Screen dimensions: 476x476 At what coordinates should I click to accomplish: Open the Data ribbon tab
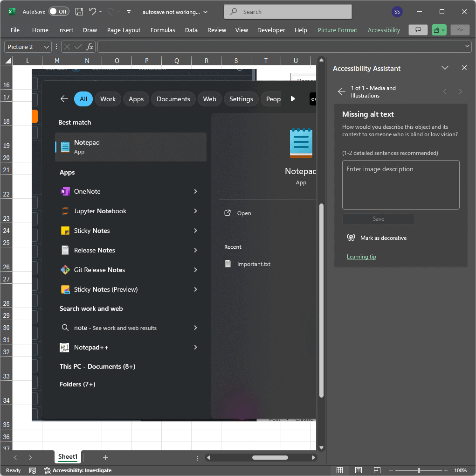191,30
